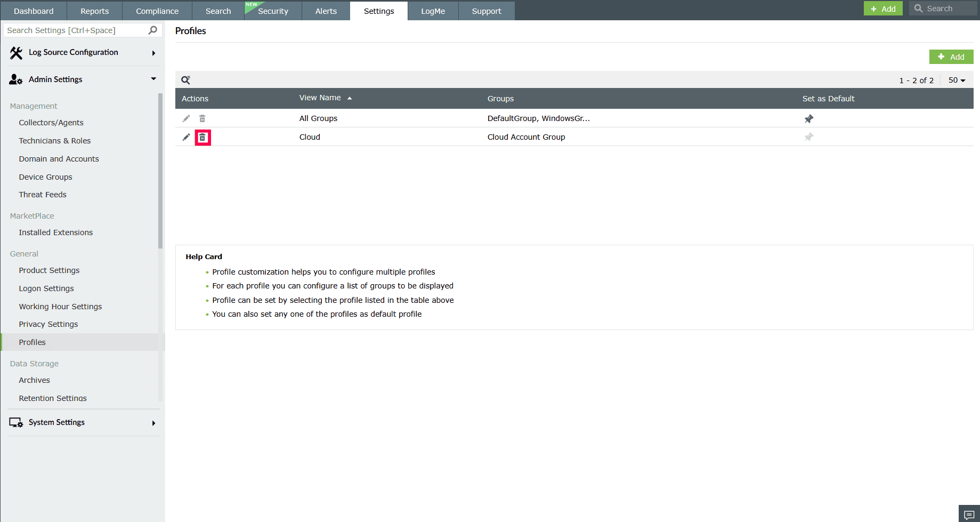
Task: Click the Set as Default column header
Action: 828,99
